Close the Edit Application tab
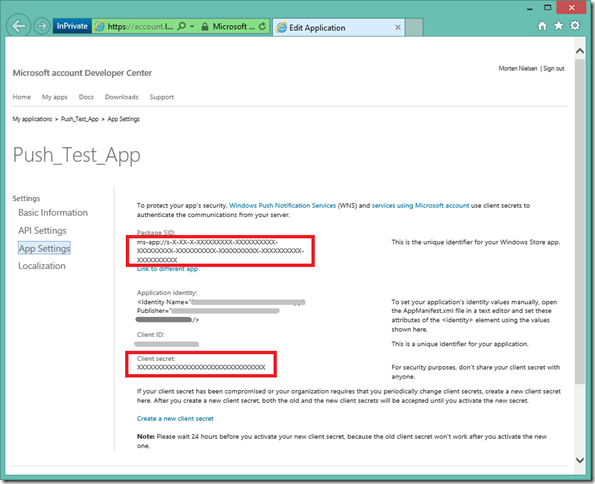 pos(398,27)
